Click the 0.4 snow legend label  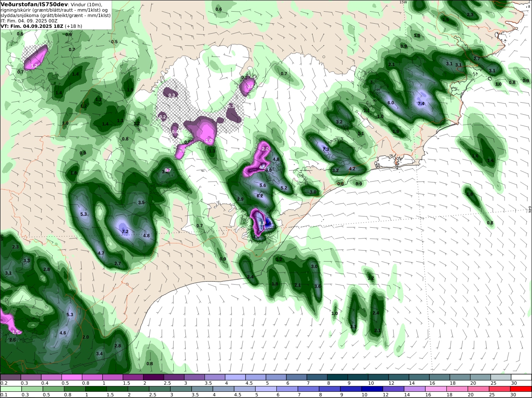tap(45, 383)
